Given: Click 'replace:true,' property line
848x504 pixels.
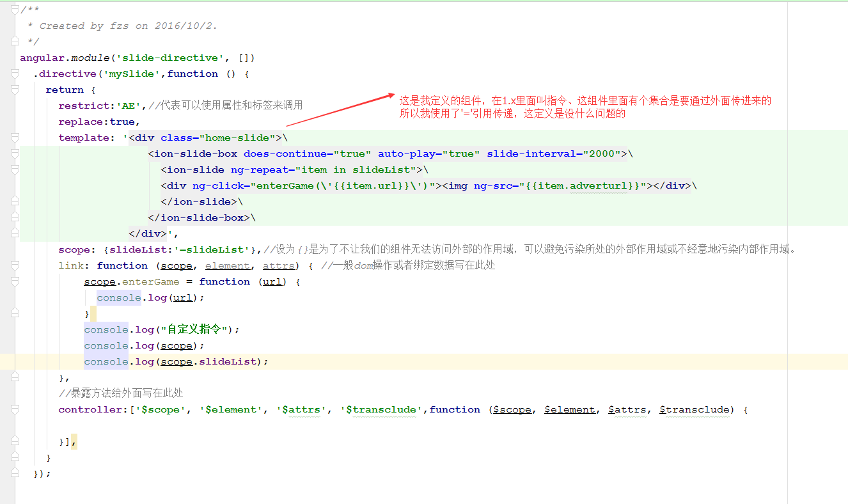Looking at the screenshot, I should coord(99,122).
